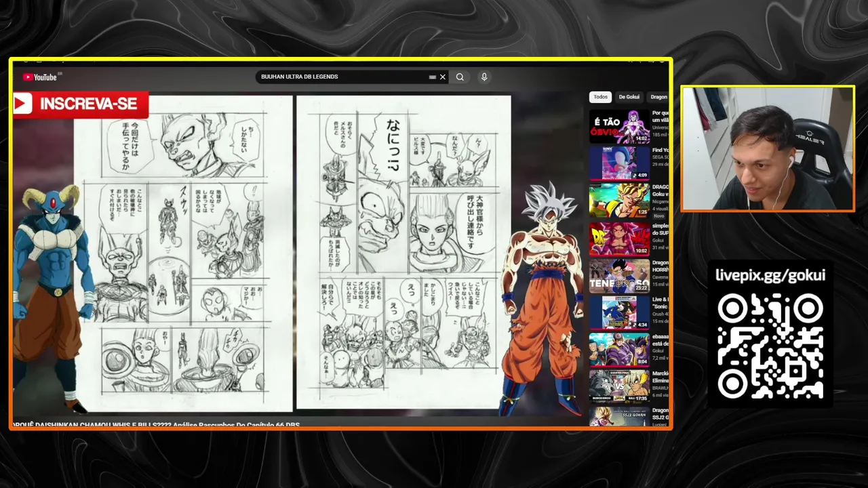Activate voice search microphone icon

pos(484,77)
